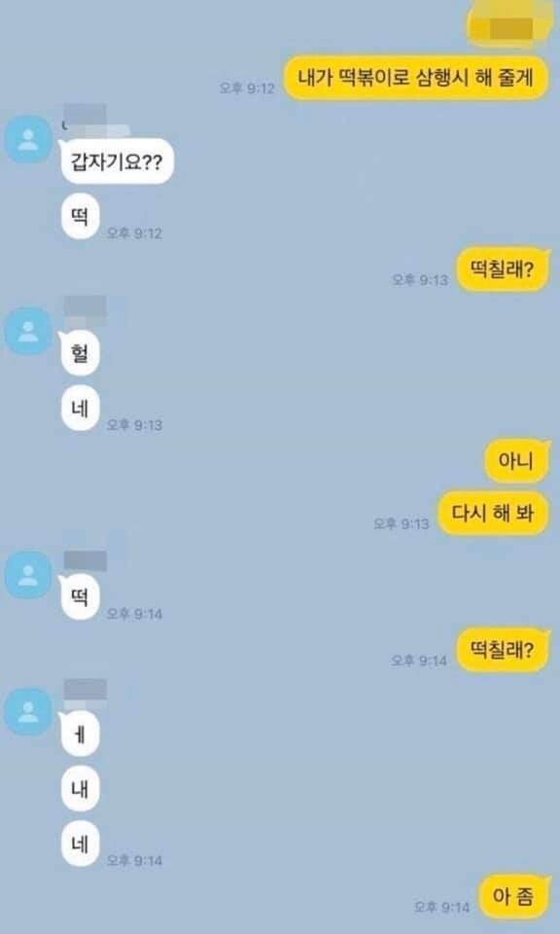The width and height of the screenshot is (560, 934).
Task: Open the profile avatar next to 헐 message
Action: click(x=28, y=331)
